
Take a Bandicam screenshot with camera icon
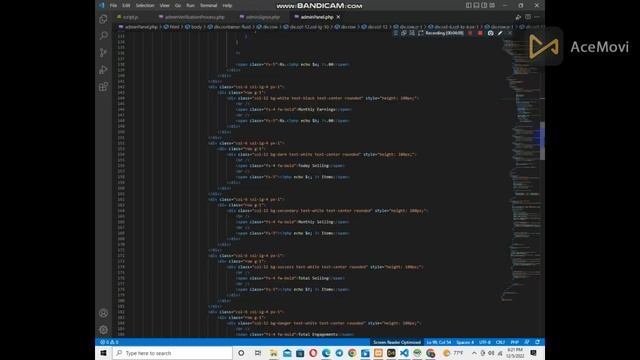click(491, 33)
